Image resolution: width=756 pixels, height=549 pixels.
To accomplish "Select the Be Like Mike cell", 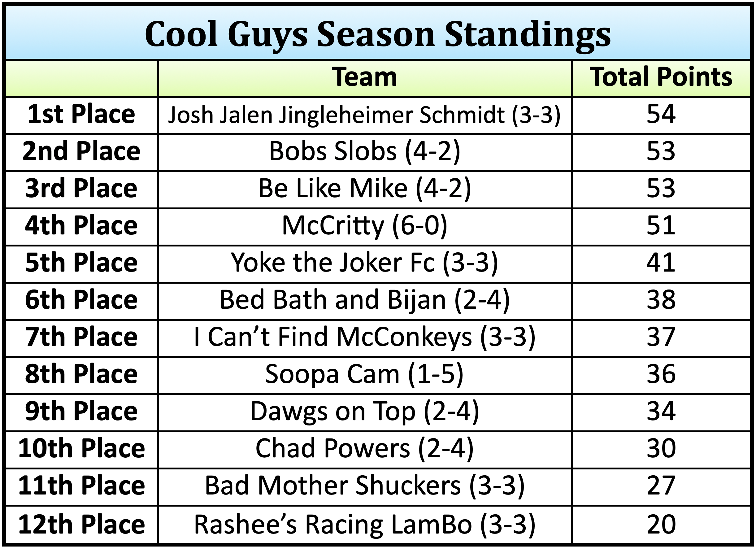I will tap(364, 189).
